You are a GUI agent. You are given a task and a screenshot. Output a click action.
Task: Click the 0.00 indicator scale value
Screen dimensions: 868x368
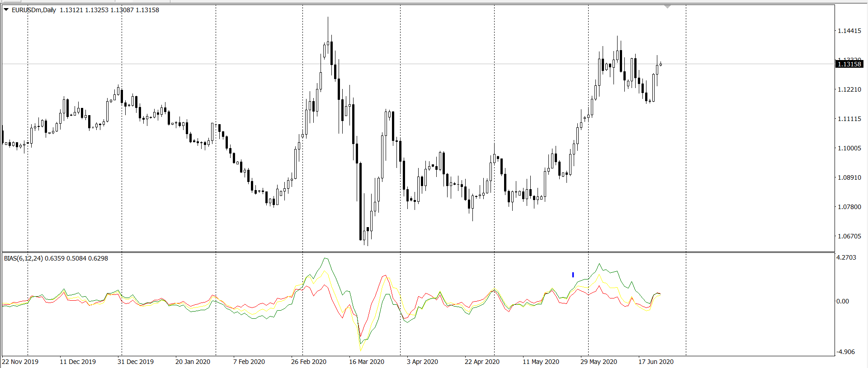pyautogui.click(x=843, y=301)
